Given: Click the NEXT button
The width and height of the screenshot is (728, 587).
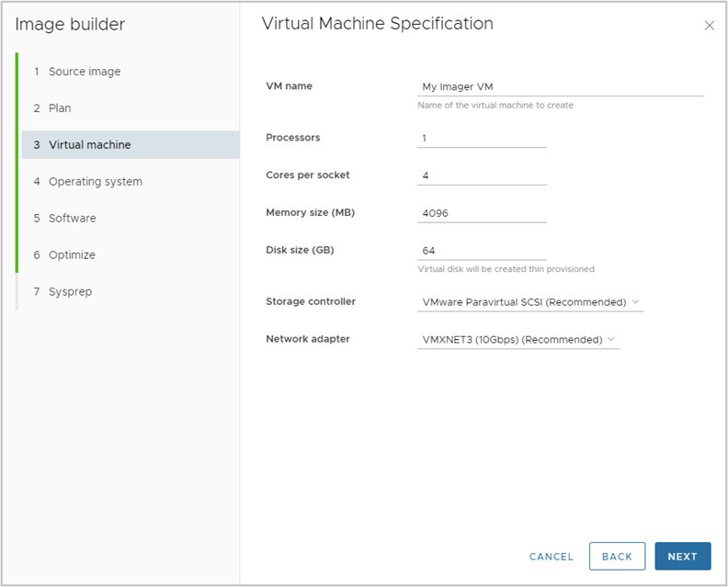Looking at the screenshot, I should coord(682,556).
